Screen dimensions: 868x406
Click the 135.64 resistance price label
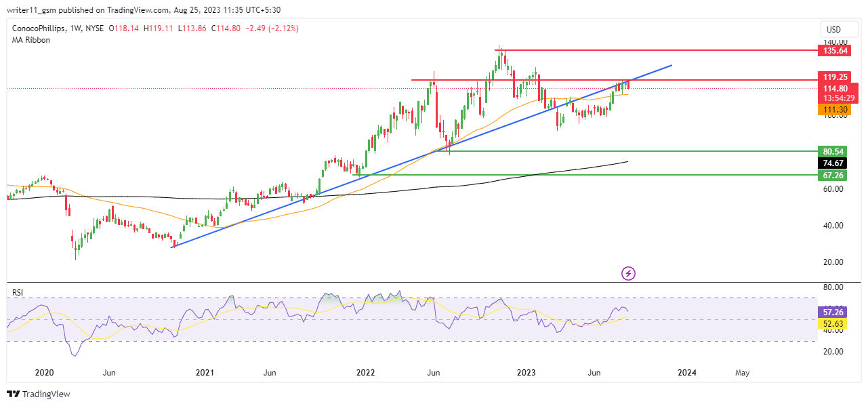835,50
